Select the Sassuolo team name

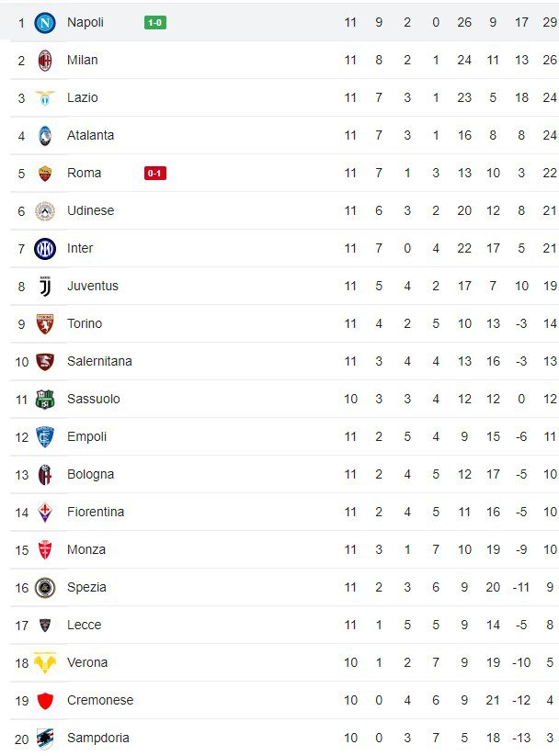(93, 399)
